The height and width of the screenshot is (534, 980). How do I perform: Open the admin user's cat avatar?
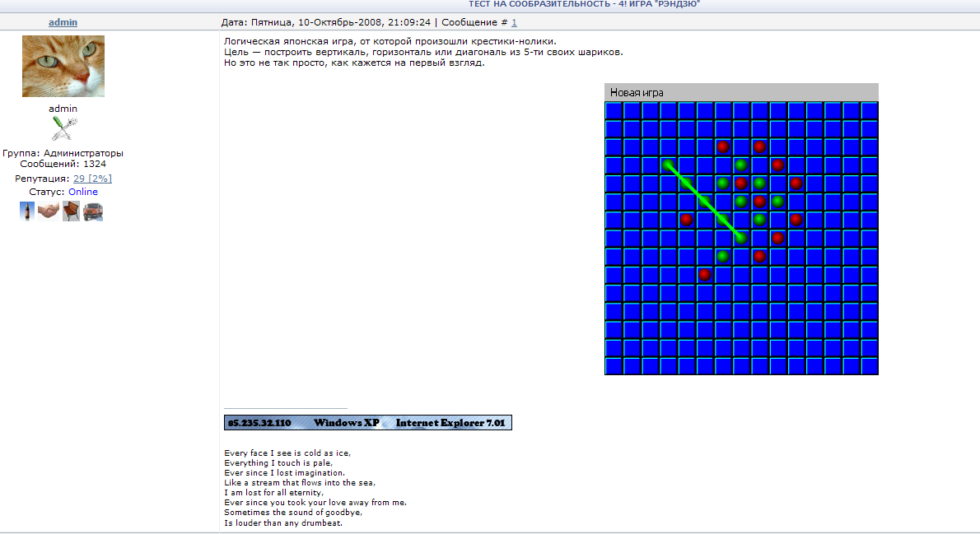pos(63,66)
